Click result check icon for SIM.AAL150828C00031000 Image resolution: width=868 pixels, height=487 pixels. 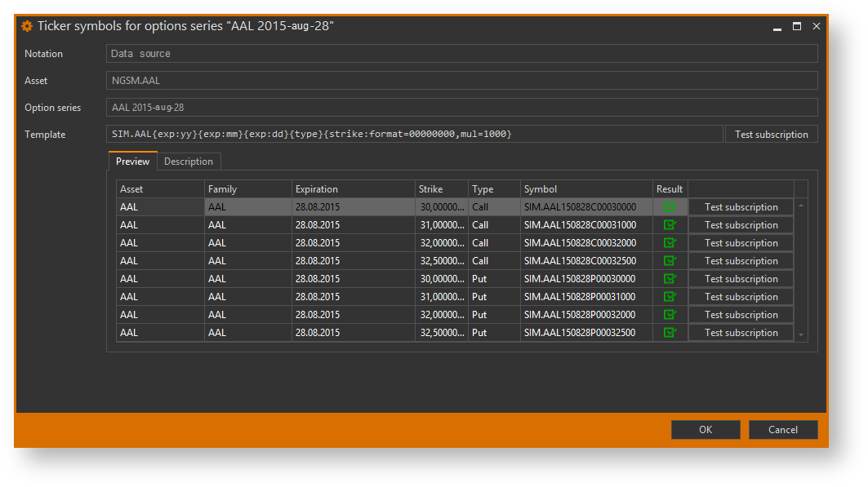pos(670,225)
